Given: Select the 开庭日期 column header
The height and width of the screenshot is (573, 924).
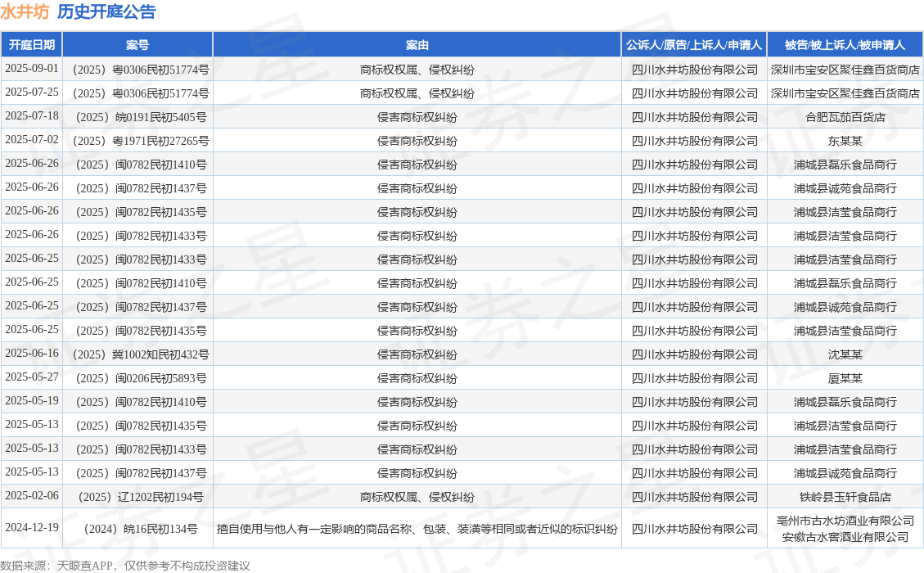Looking at the screenshot, I should (32, 45).
